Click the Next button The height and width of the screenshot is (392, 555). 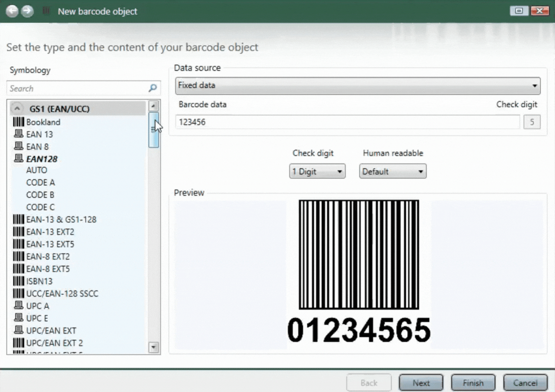[421, 383]
